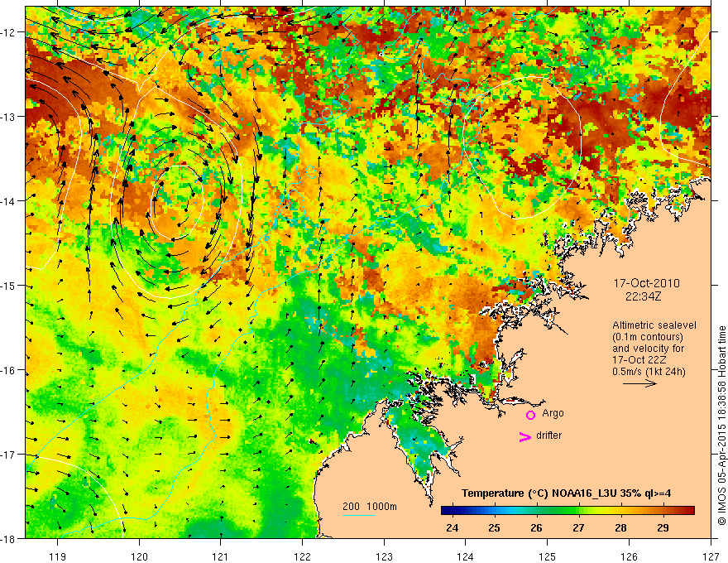
Task: Click the colorbar value 29
Action: coord(663,528)
